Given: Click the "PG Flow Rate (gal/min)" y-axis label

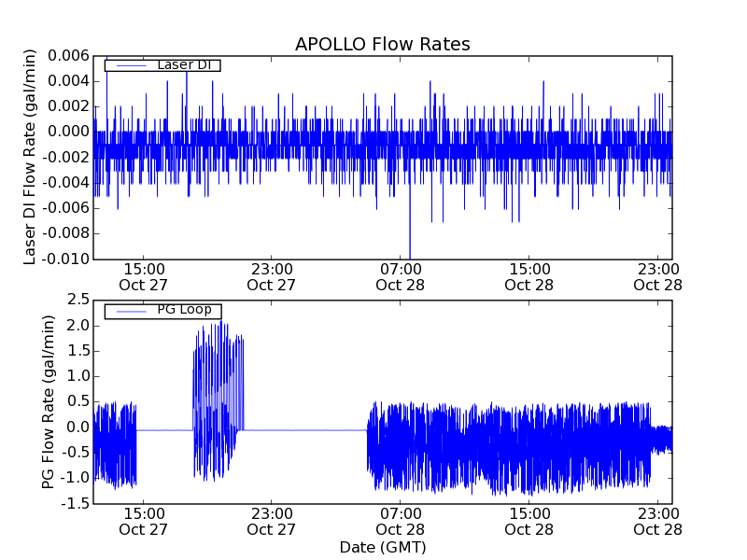Looking at the screenshot, I should pyautogui.click(x=49, y=401).
